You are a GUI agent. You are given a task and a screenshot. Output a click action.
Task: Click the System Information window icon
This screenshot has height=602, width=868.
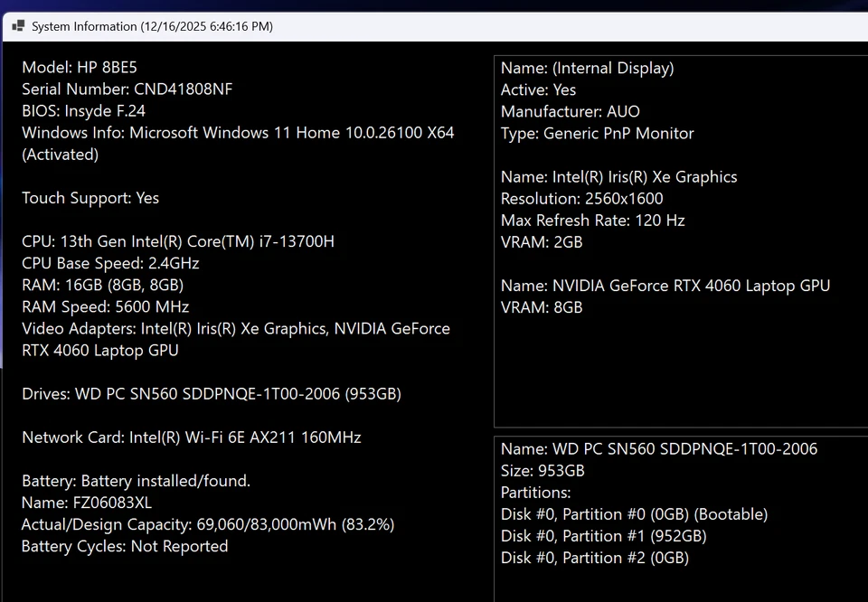[18, 26]
